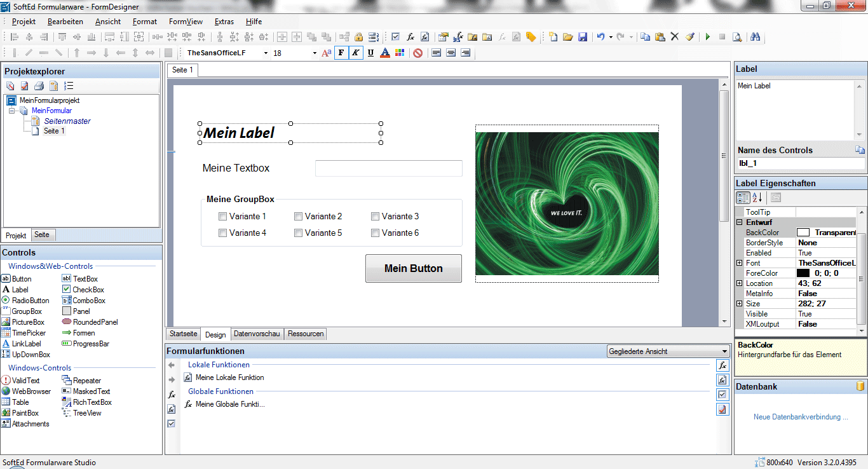868x469 pixels.
Task: Click the copy icon in toolbar
Action: click(x=645, y=37)
